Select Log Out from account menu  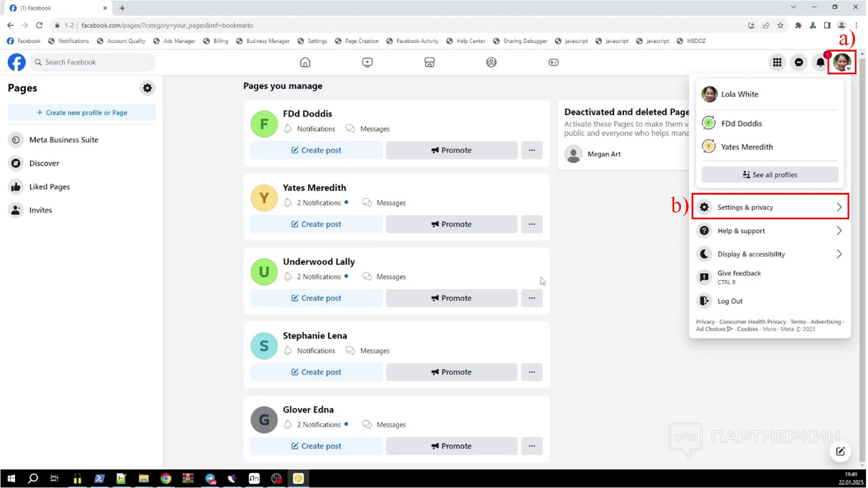[730, 301]
